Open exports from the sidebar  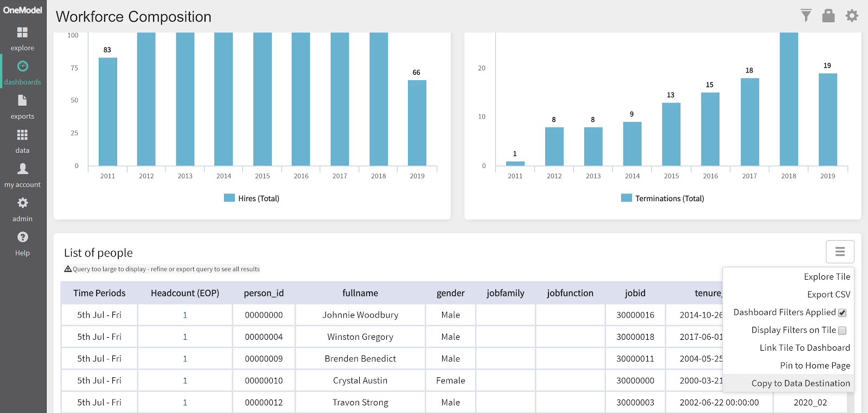click(22, 107)
